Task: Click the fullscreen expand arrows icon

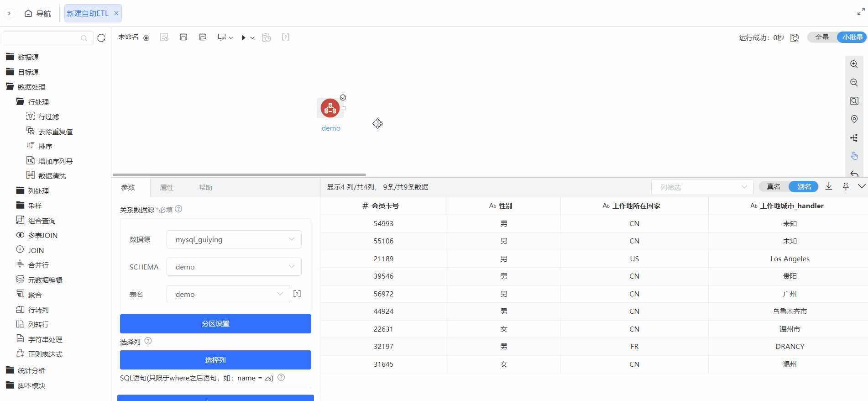Action: 861,12
